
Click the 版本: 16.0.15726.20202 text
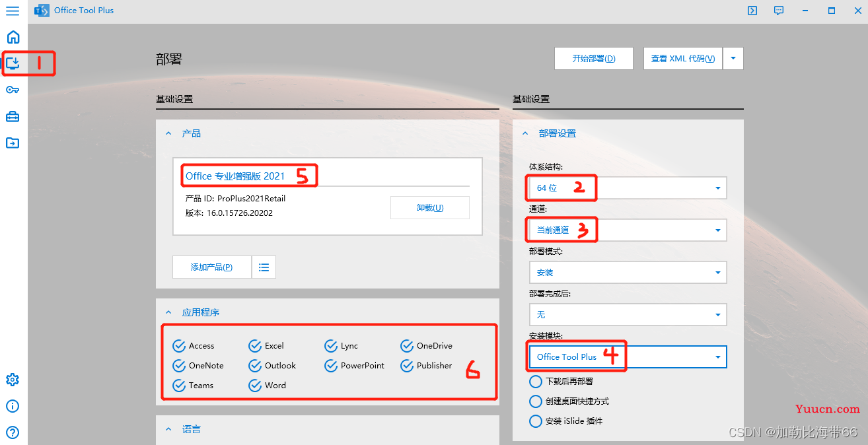pos(229,213)
